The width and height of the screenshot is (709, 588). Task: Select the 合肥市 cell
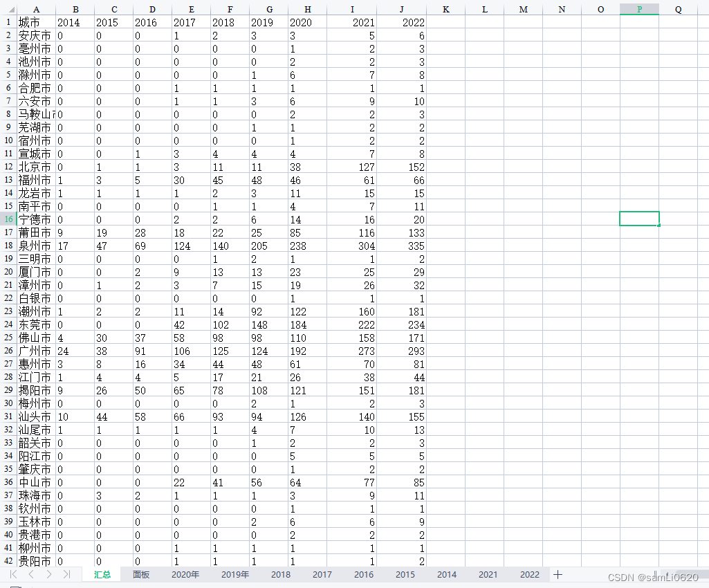pos(36,89)
